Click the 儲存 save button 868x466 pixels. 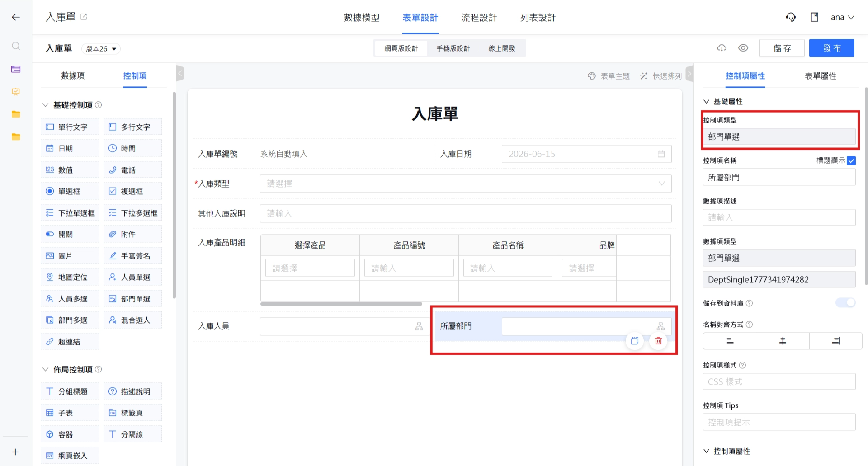coord(782,48)
